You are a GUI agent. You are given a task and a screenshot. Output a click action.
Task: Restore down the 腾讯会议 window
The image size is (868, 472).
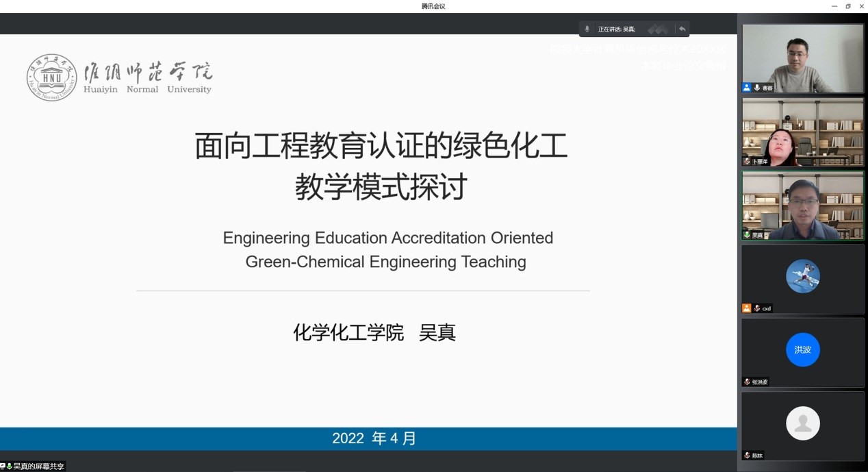(x=847, y=6)
